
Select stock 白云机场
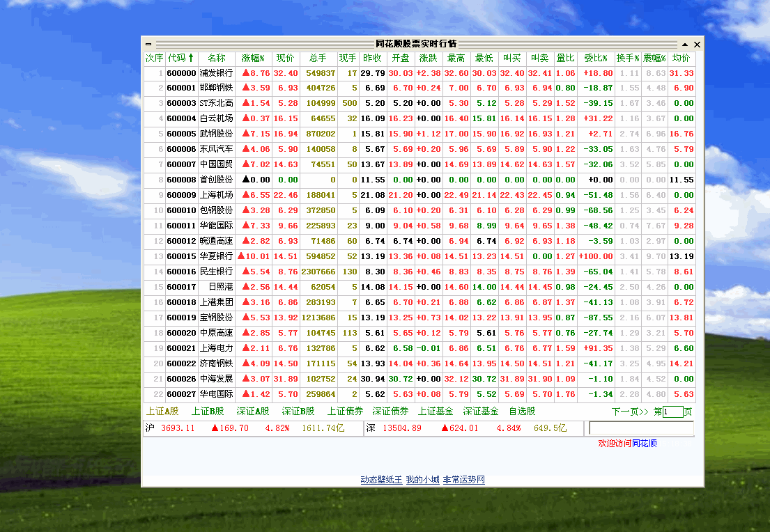217,118
